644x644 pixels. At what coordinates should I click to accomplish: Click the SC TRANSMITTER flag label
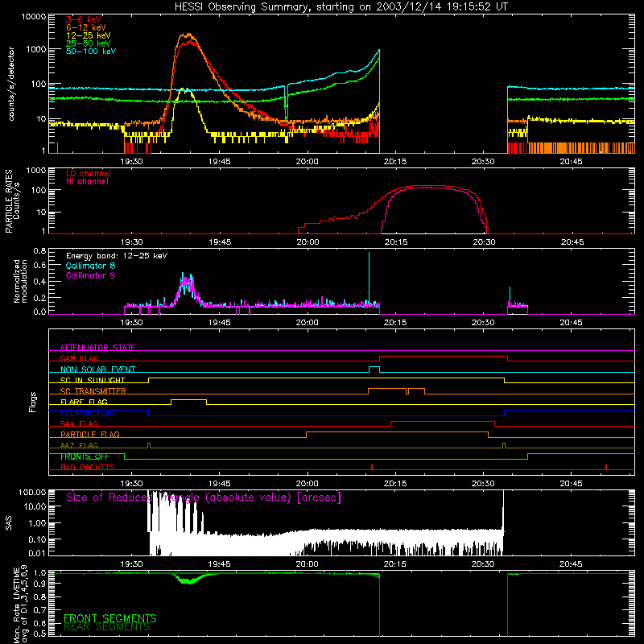pyautogui.click(x=93, y=391)
